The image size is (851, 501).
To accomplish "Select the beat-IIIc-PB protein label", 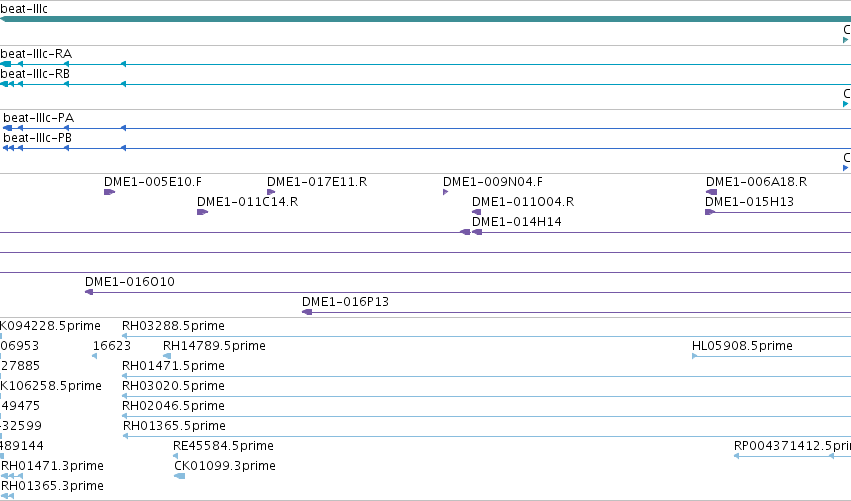I will 37,138.
